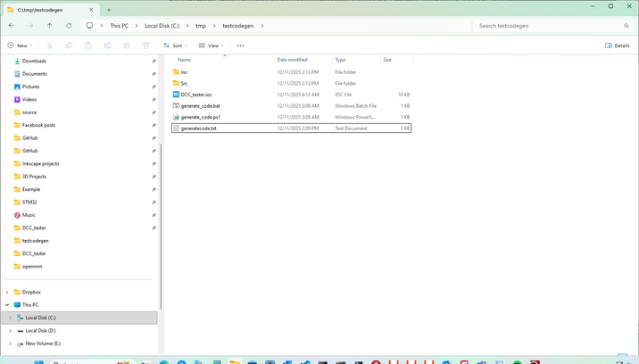Open a new tab with plus button
The width and height of the screenshot is (639, 364).
click(x=109, y=10)
